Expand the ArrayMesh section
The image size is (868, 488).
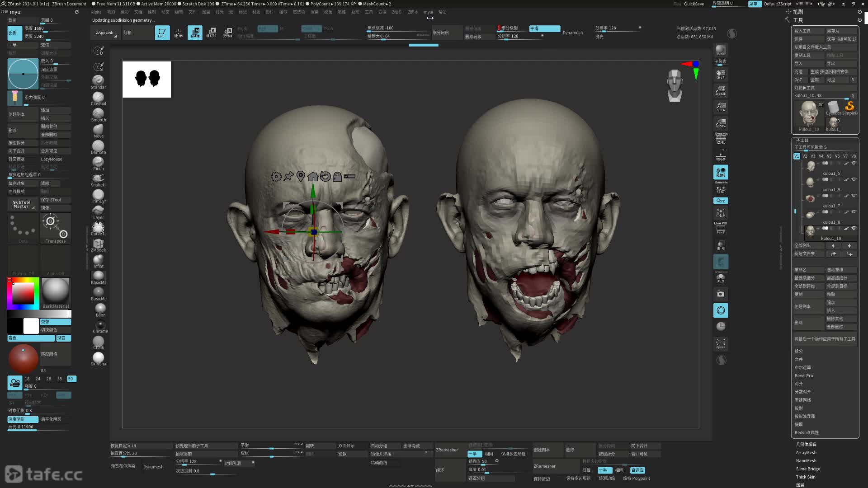click(806, 453)
